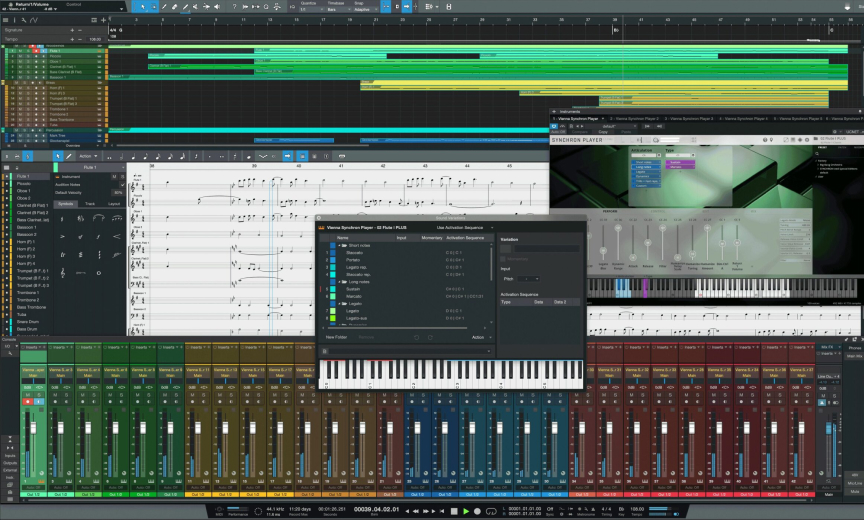This screenshot has width=864, height=520.
Task: Select the Arrow tool in top toolbar
Action: coord(141,7)
